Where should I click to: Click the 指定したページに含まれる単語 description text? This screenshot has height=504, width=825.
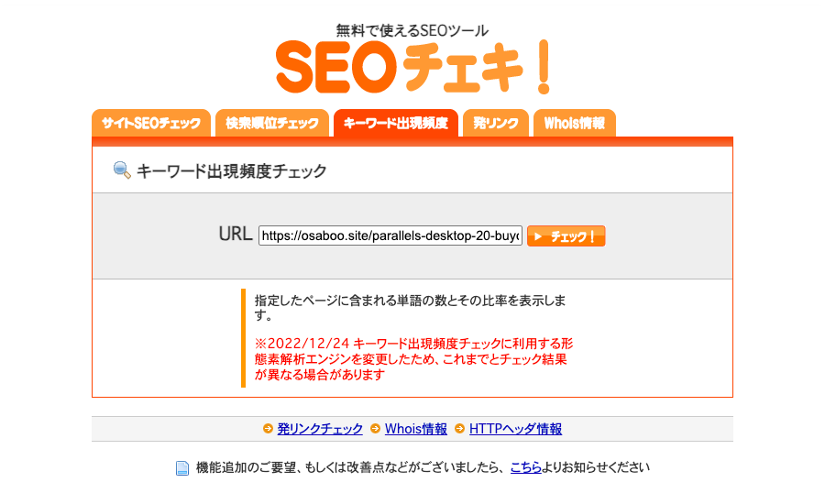pos(411,308)
